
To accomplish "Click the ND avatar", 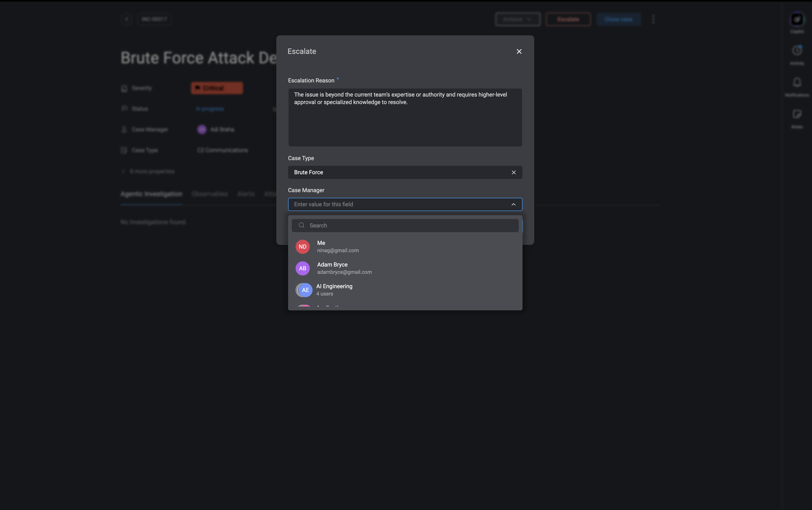I will [302, 247].
